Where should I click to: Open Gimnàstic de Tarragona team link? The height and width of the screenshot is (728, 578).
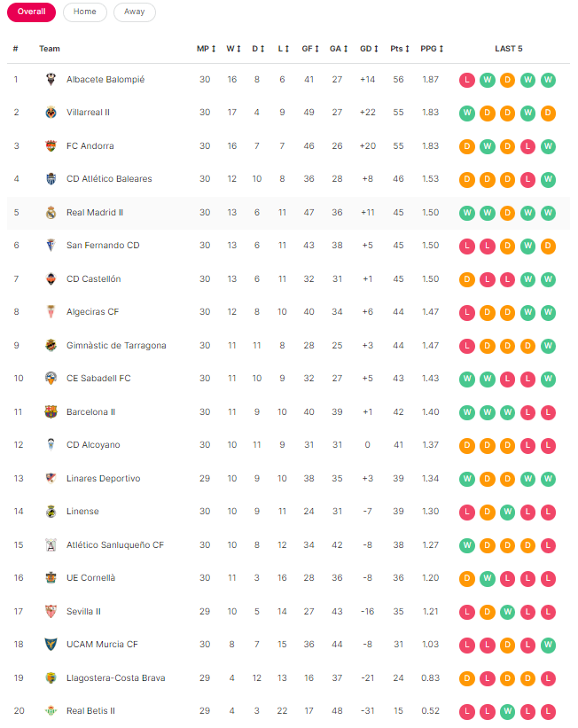[x=116, y=346]
